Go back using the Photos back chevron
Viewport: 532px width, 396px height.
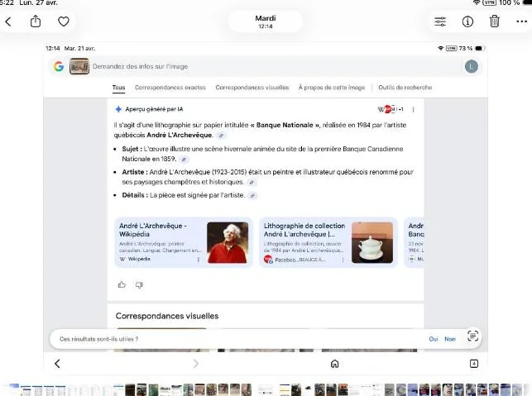[8, 21]
